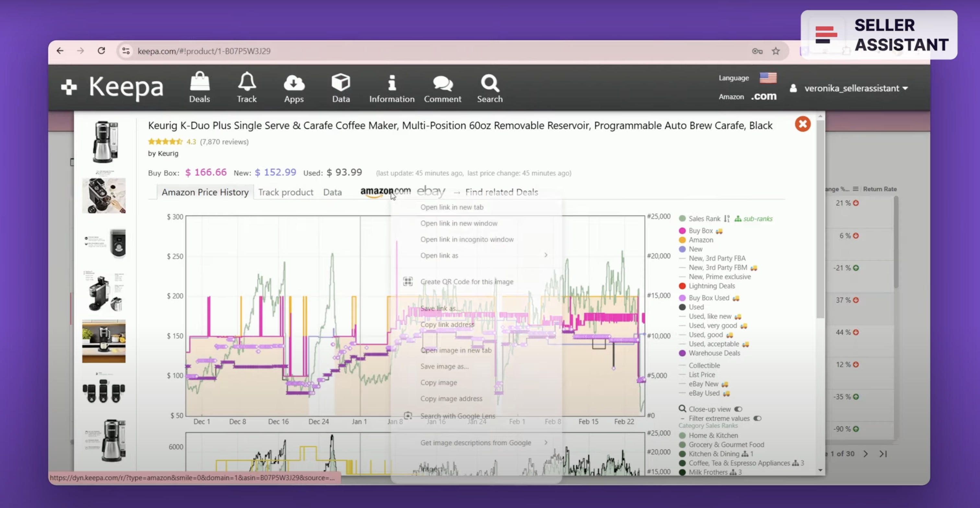
Task: Toggle the Close-up view switch
Action: click(x=738, y=409)
